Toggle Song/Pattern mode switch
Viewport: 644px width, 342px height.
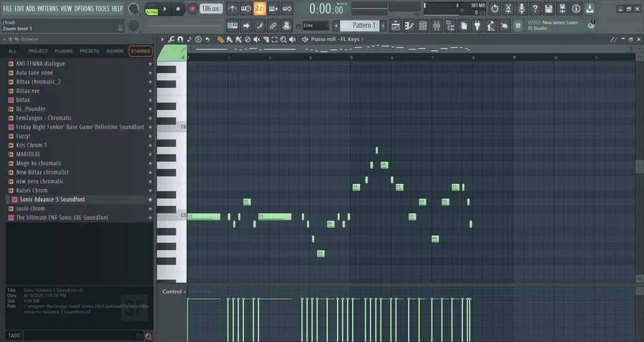tap(152, 9)
